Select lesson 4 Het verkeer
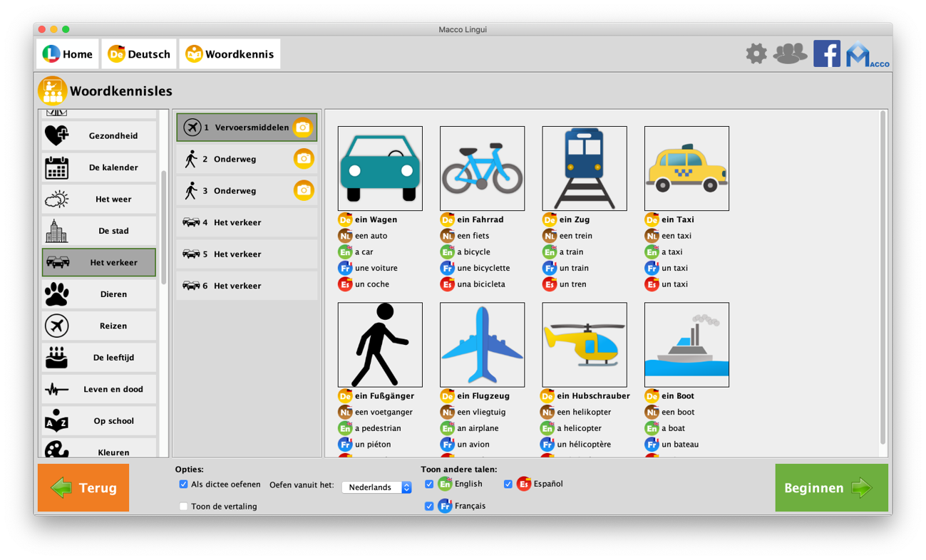This screenshot has height=560, width=926. (246, 222)
